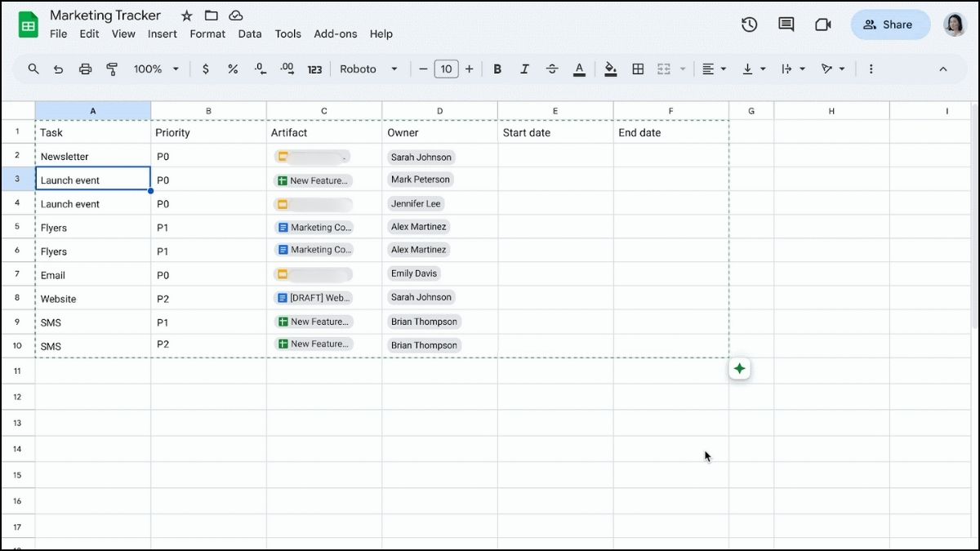Open version history clock icon

pyautogui.click(x=749, y=24)
